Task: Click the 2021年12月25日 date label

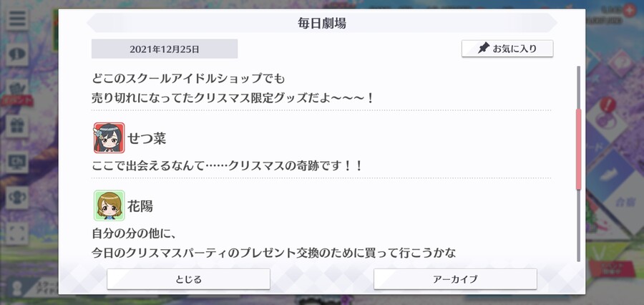Action: point(165,49)
